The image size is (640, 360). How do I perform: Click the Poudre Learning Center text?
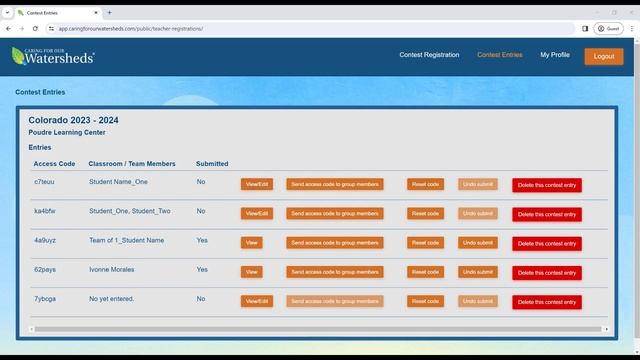[x=67, y=132]
